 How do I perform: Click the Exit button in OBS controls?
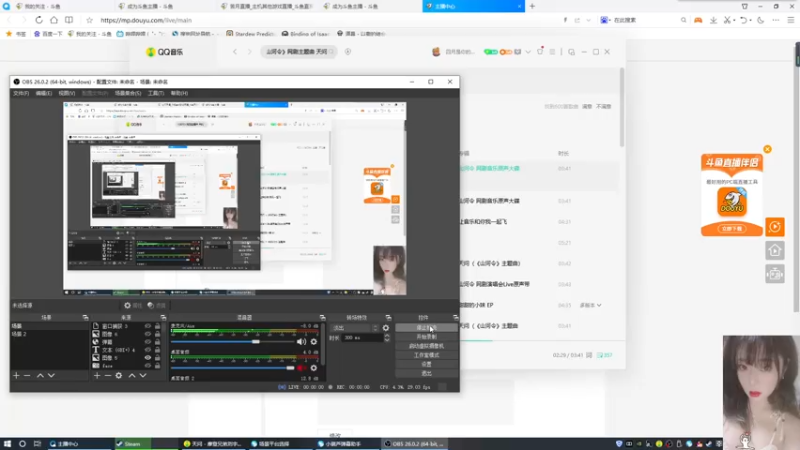coord(427,373)
